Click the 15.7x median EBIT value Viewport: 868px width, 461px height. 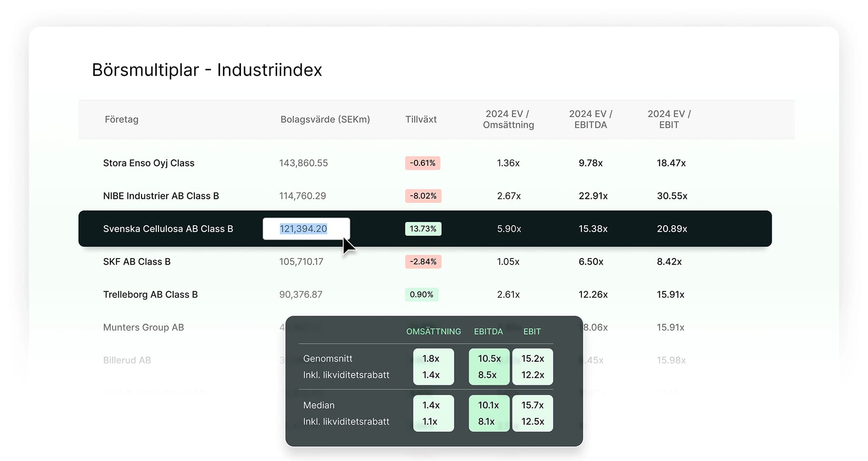click(533, 405)
